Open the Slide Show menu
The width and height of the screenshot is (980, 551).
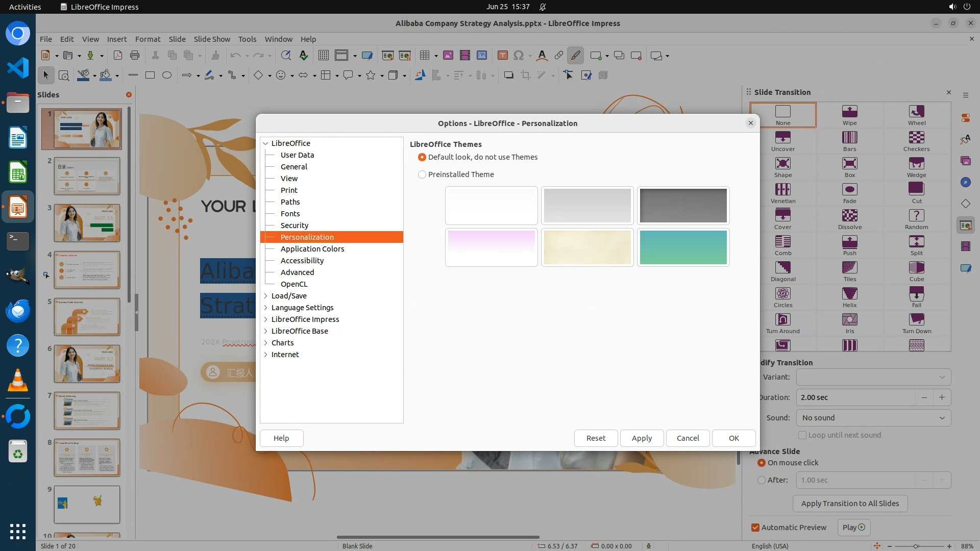[x=212, y=39]
